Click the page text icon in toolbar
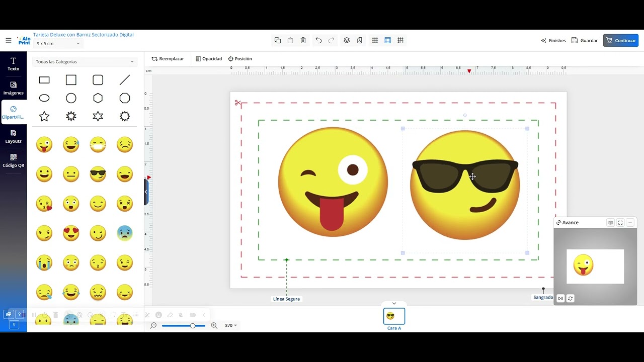This screenshot has width=644, height=362. pyautogui.click(x=360, y=40)
